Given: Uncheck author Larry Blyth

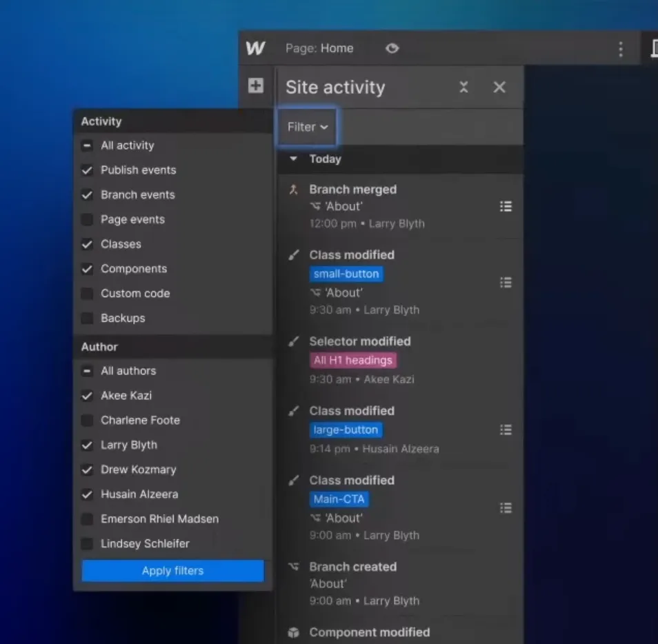Looking at the screenshot, I should pyautogui.click(x=87, y=445).
